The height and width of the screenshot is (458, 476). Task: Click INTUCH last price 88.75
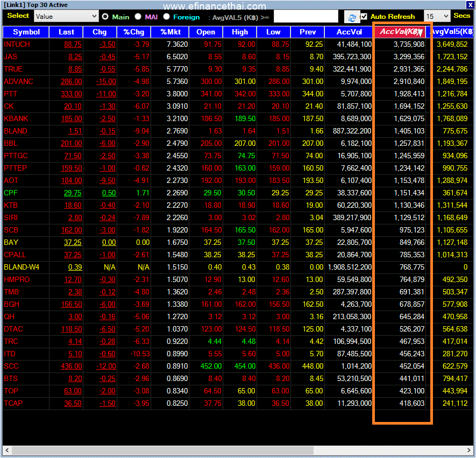pos(73,44)
